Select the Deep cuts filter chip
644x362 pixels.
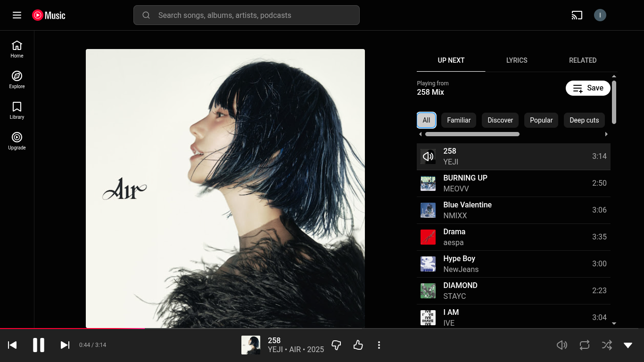tap(584, 120)
